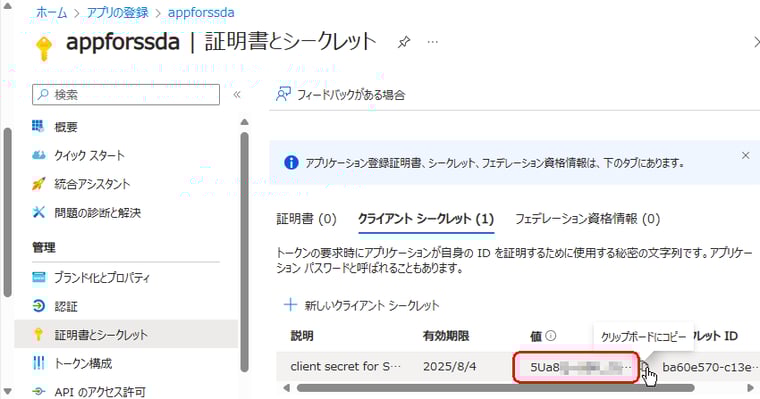The image size is (760, 399).
Task: Switch to フェデレーション資格情報 (0) tab
Action: (x=587, y=219)
